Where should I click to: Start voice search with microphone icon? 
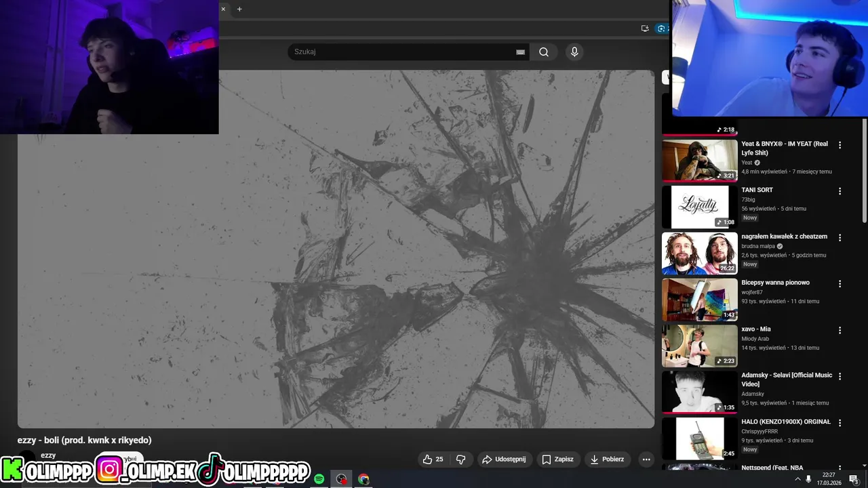tap(574, 52)
